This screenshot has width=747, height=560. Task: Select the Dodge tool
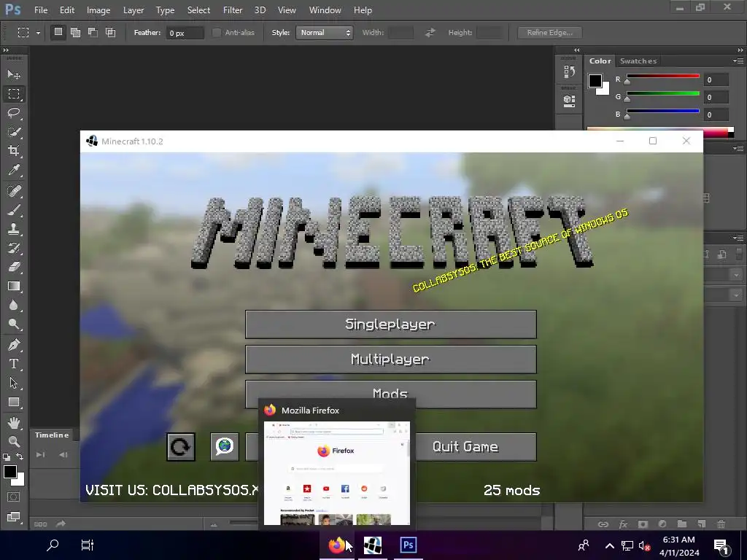pos(14,324)
